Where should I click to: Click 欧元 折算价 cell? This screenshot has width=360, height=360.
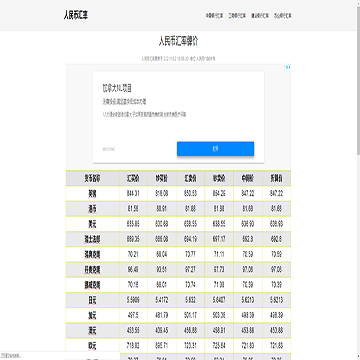(x=276, y=346)
